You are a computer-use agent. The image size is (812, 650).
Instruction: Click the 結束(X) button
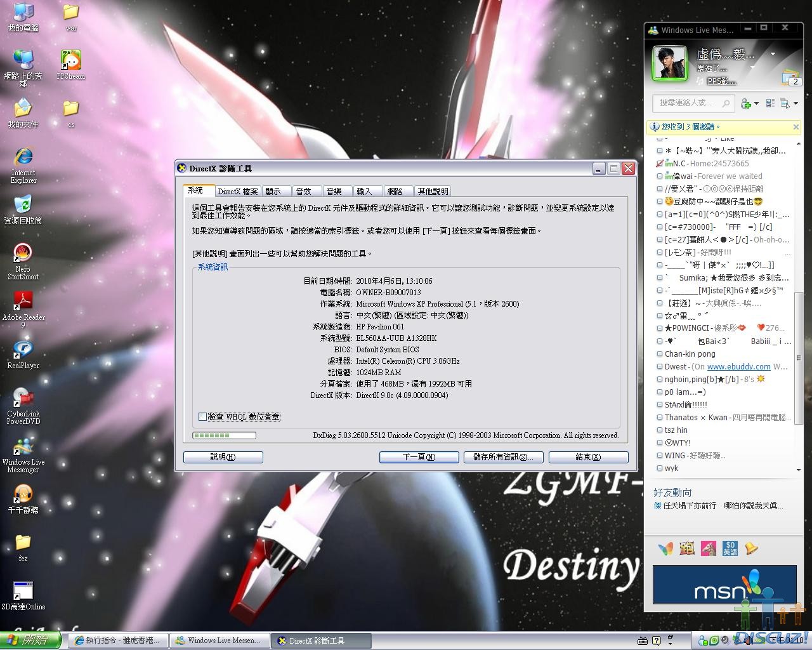coord(589,457)
